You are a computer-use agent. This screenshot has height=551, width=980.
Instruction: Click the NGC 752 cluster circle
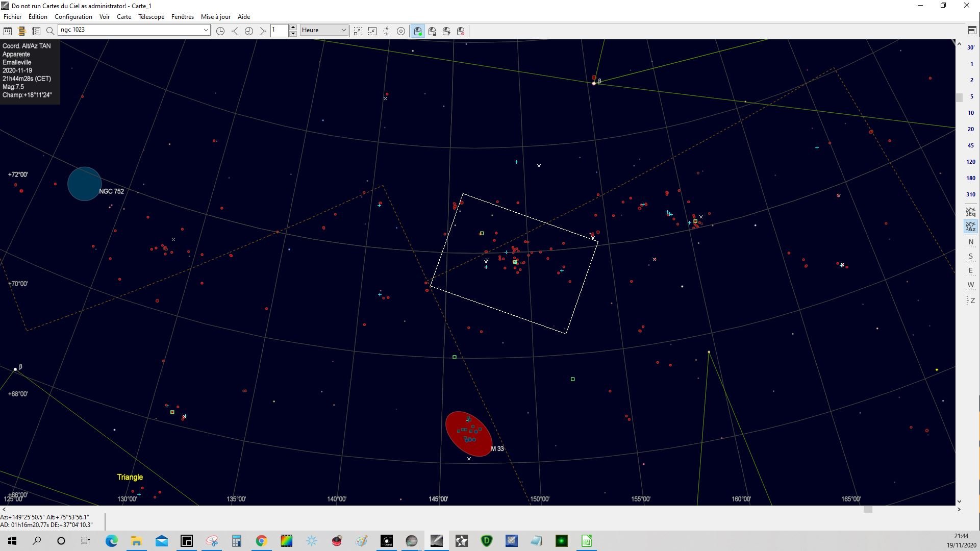pyautogui.click(x=84, y=184)
